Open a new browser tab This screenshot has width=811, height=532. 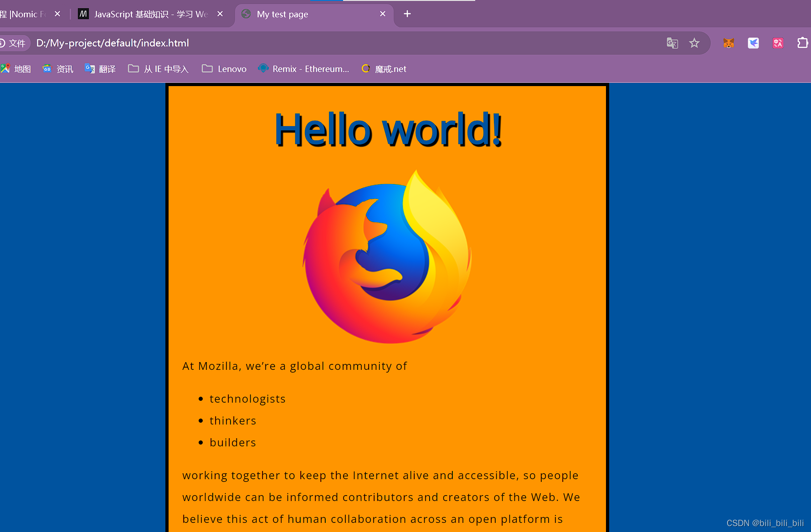point(407,14)
